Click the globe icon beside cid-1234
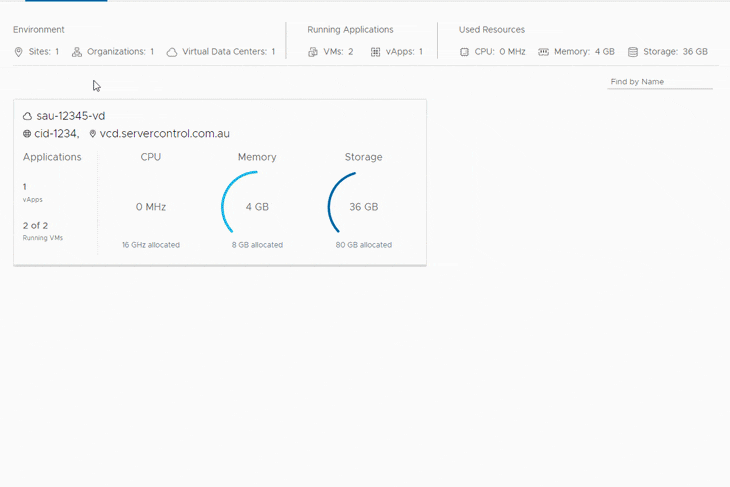This screenshot has height=487, width=730. pos(28,134)
